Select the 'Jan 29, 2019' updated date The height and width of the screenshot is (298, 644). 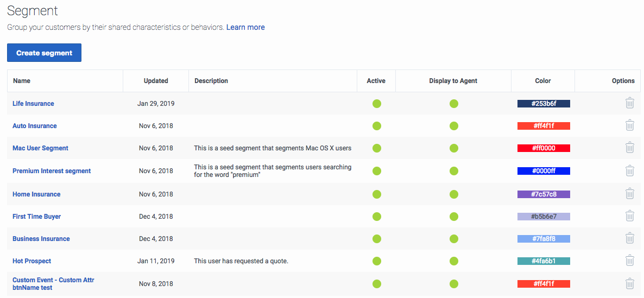156,104
